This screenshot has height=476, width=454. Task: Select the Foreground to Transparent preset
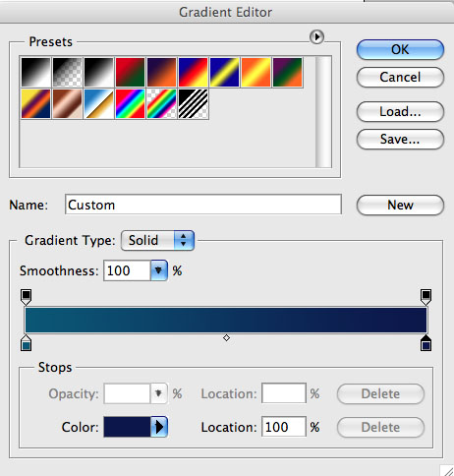click(67, 72)
